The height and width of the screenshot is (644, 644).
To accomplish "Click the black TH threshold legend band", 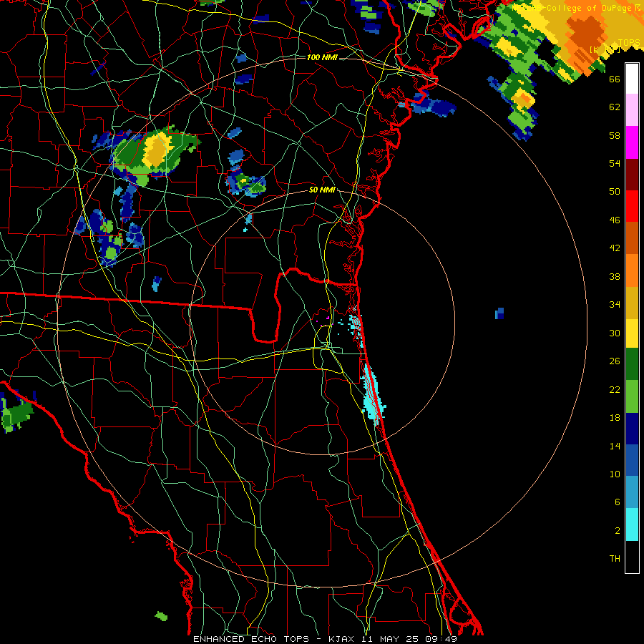I will click(x=632, y=557).
